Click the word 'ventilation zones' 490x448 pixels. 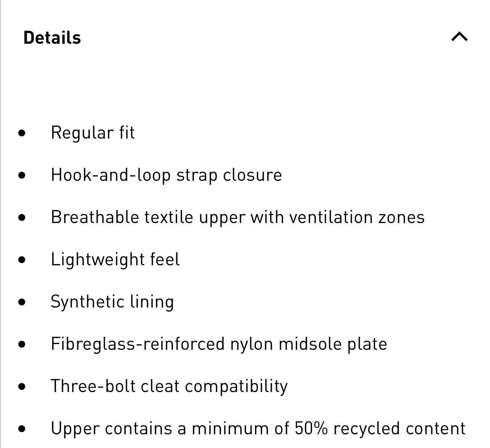357,217
